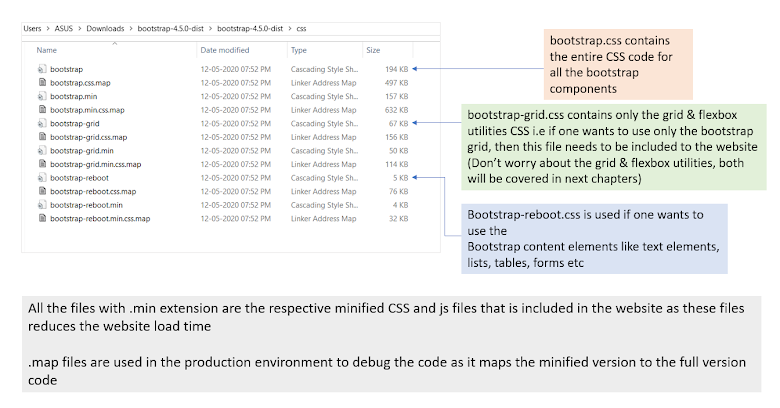Click the 5 KB size value
This screenshot has height=408, width=780.
pos(400,178)
